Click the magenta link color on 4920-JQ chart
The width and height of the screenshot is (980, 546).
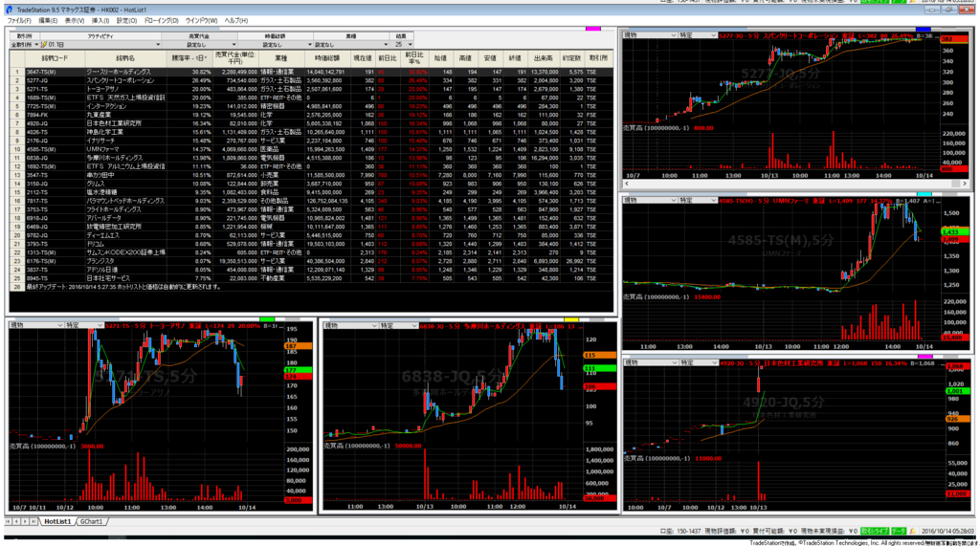click(925, 357)
